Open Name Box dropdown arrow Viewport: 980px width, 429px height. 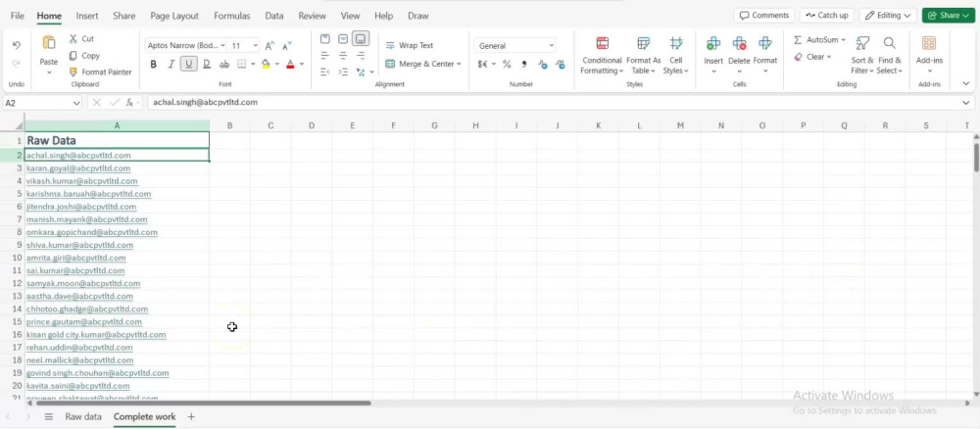click(76, 103)
